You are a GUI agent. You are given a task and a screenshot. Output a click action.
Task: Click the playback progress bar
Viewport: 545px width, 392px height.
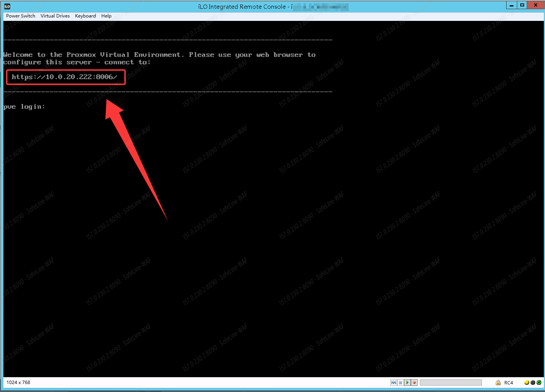click(x=451, y=383)
